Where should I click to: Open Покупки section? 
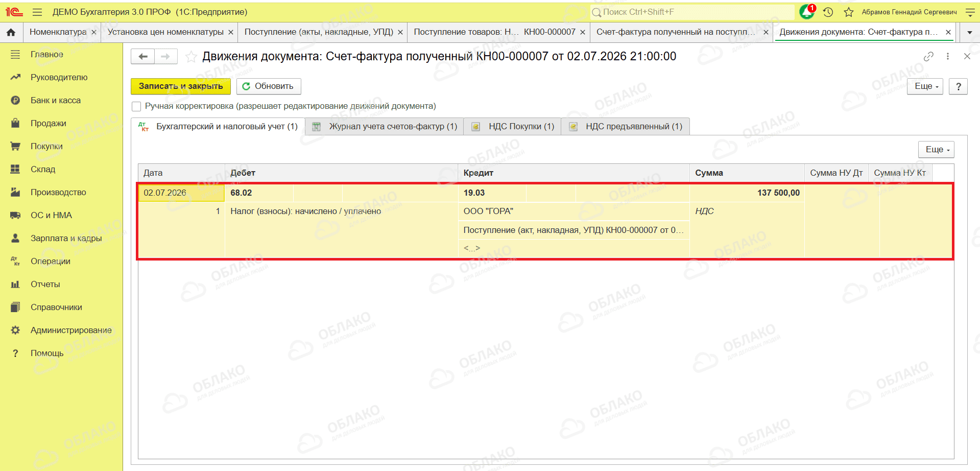46,146
